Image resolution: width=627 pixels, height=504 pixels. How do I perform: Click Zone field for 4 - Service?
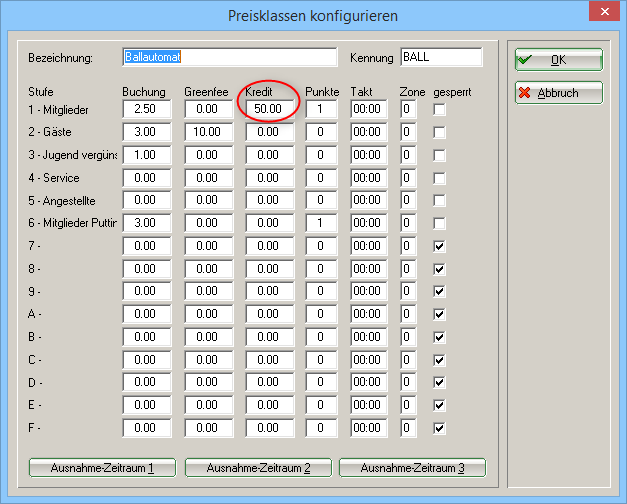tap(408, 178)
